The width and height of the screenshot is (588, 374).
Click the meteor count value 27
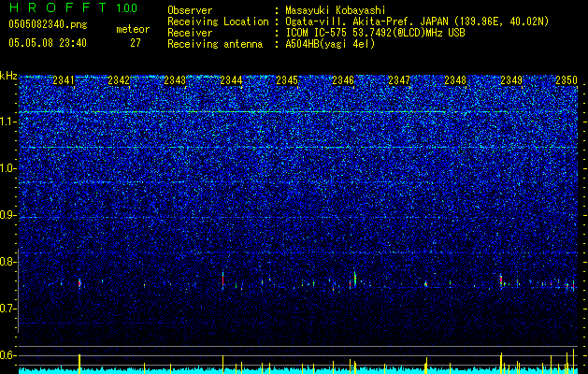click(x=136, y=43)
